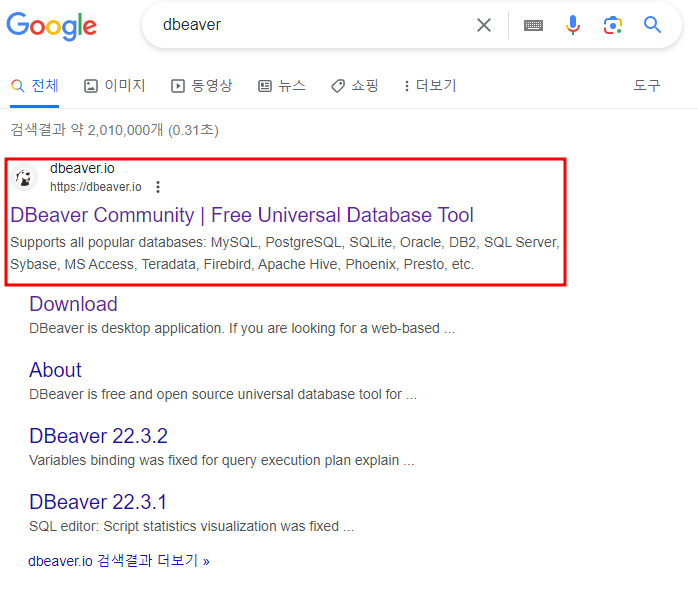The height and width of the screenshot is (600, 698).
Task: Click the https://dbeaver.io URL text
Action: [96, 187]
